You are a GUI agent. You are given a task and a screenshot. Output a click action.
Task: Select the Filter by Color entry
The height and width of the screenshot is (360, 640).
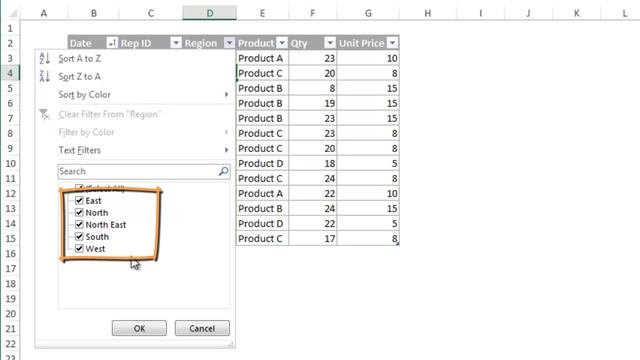136,132
